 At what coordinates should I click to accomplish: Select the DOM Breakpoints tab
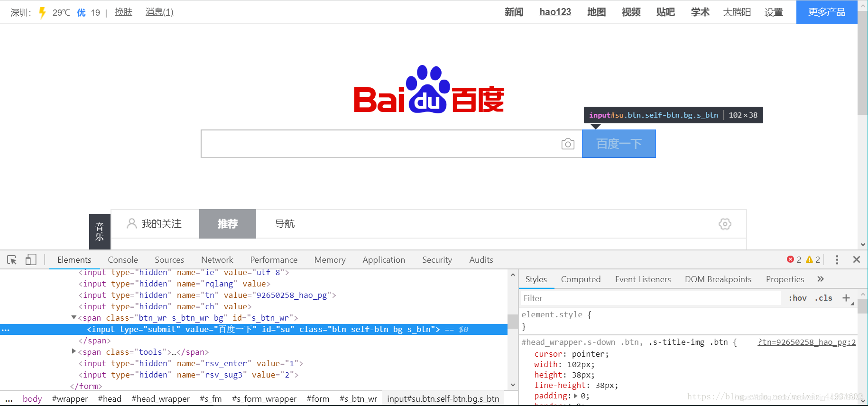coord(718,279)
